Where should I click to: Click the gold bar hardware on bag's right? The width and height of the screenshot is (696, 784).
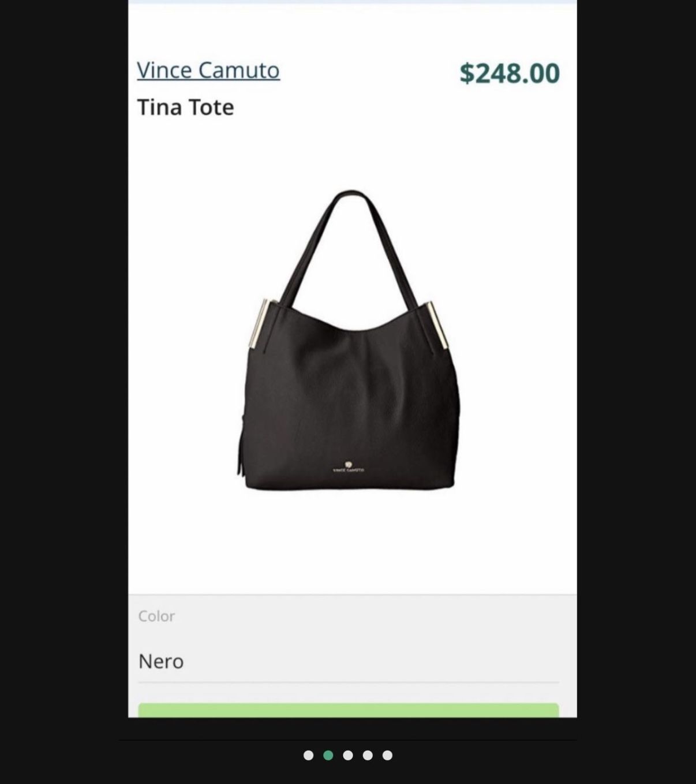coord(438,325)
